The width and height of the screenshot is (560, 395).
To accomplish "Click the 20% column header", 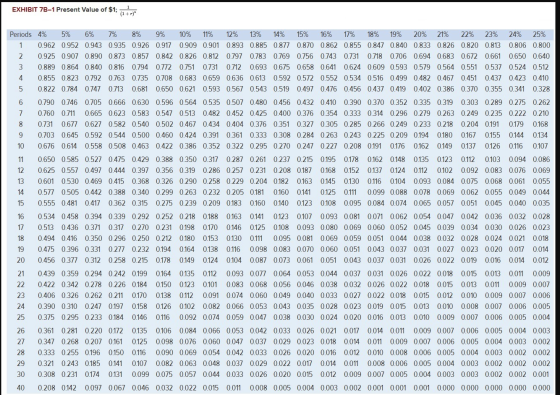I will [420, 35].
